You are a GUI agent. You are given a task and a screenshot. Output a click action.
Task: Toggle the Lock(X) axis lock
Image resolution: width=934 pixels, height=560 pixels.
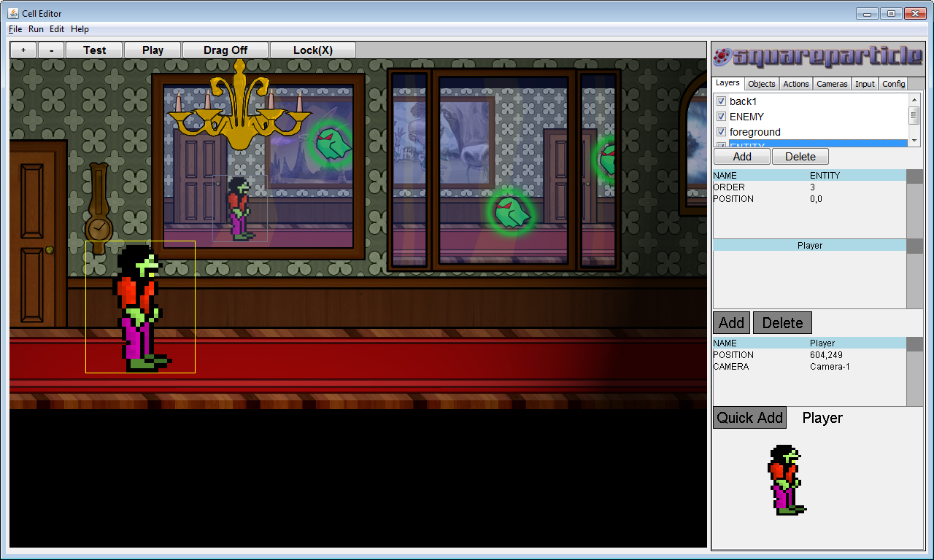pos(313,50)
